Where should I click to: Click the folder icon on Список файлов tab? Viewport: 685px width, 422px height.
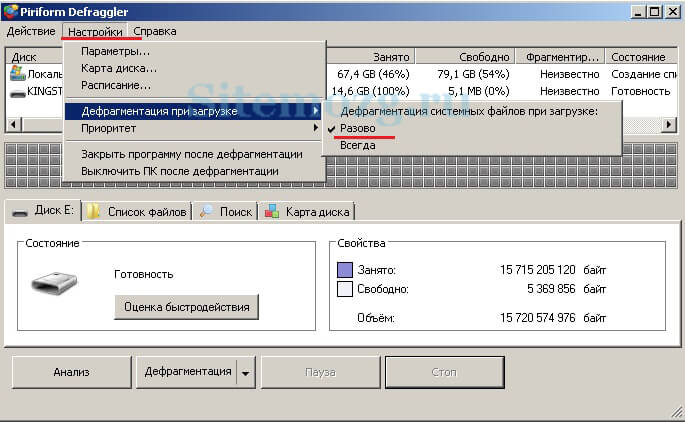(x=93, y=211)
